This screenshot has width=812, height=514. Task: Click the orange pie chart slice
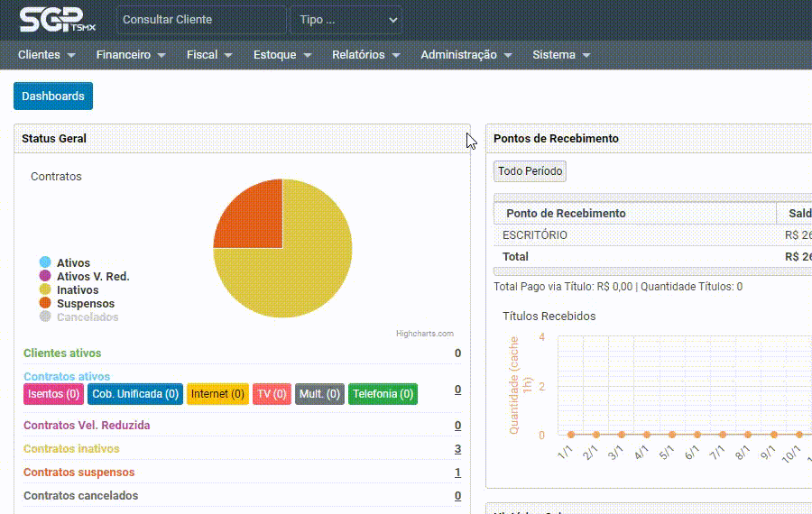click(254, 218)
